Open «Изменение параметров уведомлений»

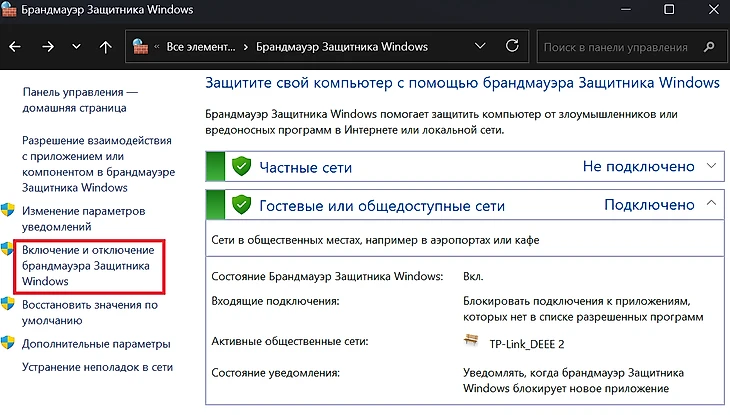click(84, 218)
